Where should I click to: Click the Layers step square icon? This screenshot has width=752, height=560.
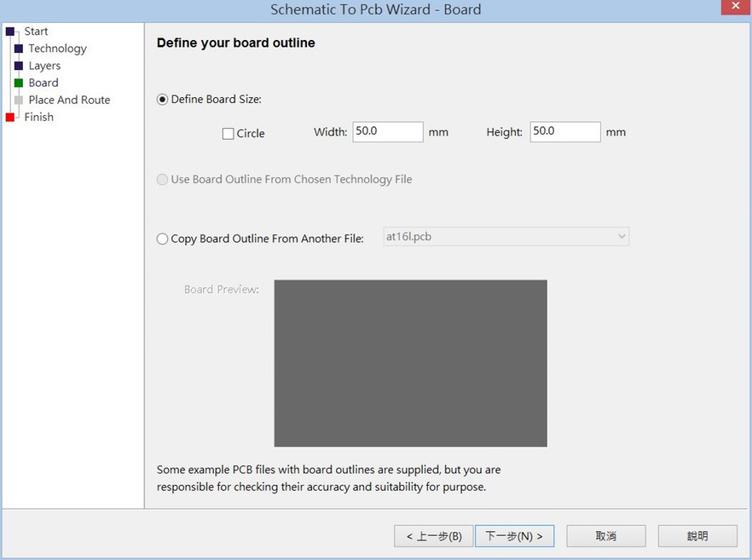19,66
